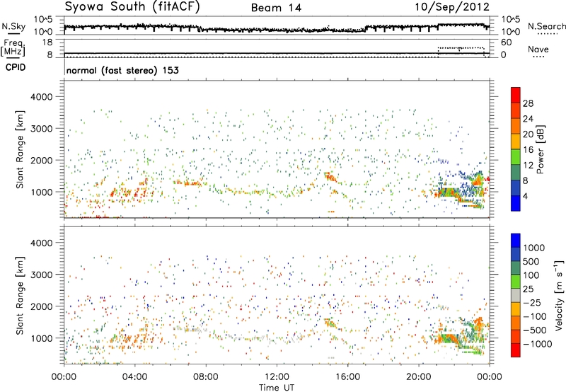Click the power scale value '4'

526,196
